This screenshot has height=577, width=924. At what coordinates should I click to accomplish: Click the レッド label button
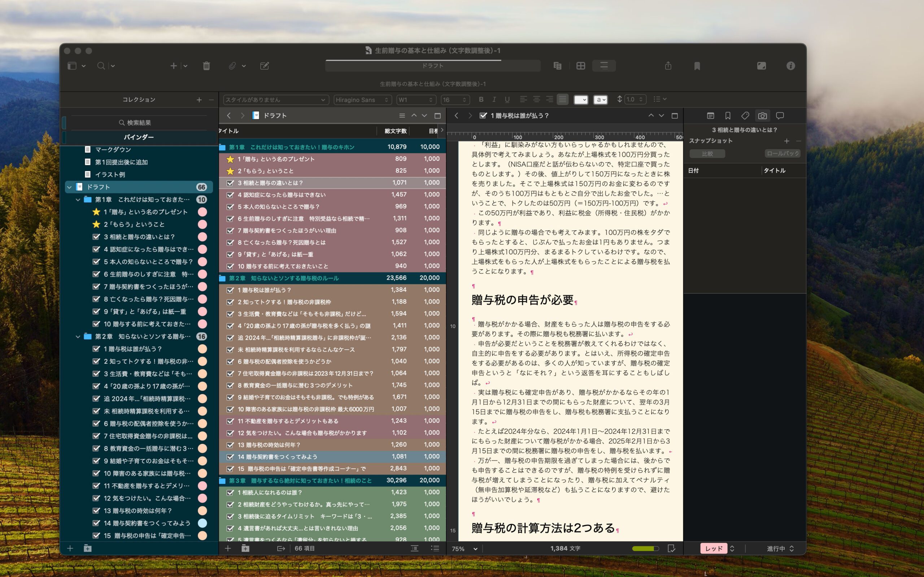(713, 548)
